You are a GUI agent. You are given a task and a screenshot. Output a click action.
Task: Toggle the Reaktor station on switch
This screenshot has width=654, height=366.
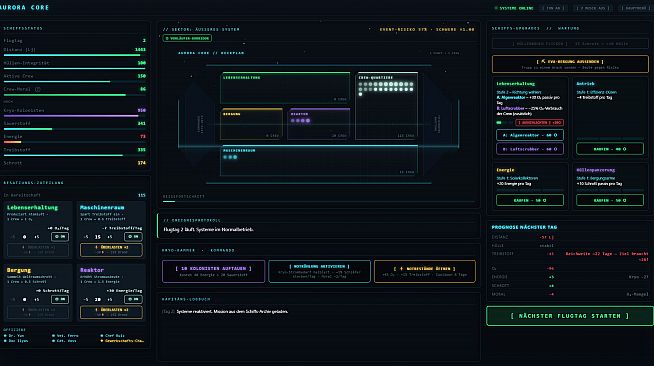coord(133,299)
